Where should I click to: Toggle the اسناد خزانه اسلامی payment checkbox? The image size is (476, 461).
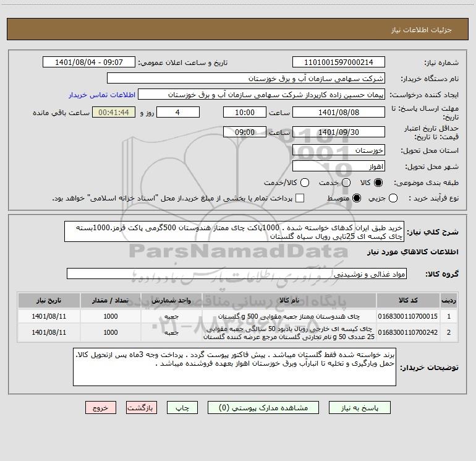click(x=300, y=198)
